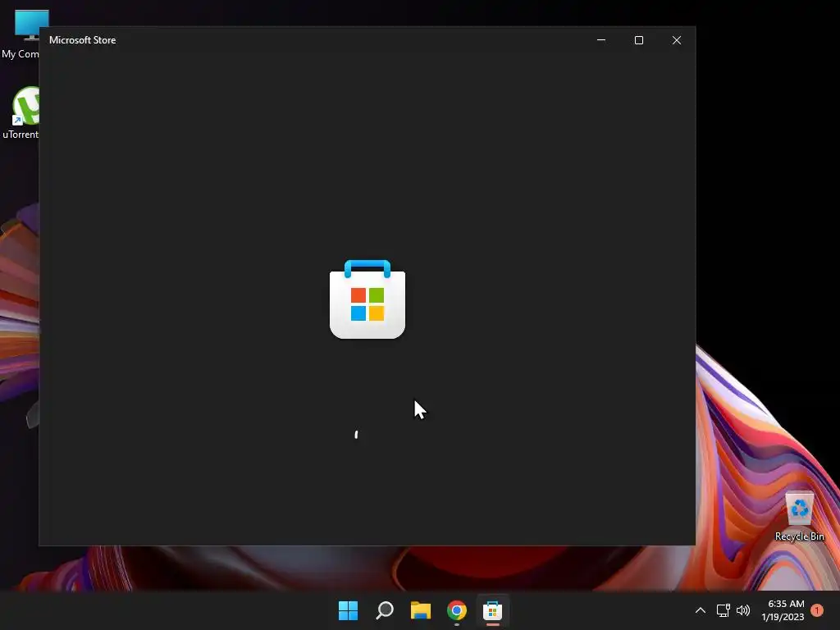This screenshot has width=840, height=630.
Task: Click the Microsoft Store title text
Action: click(83, 40)
